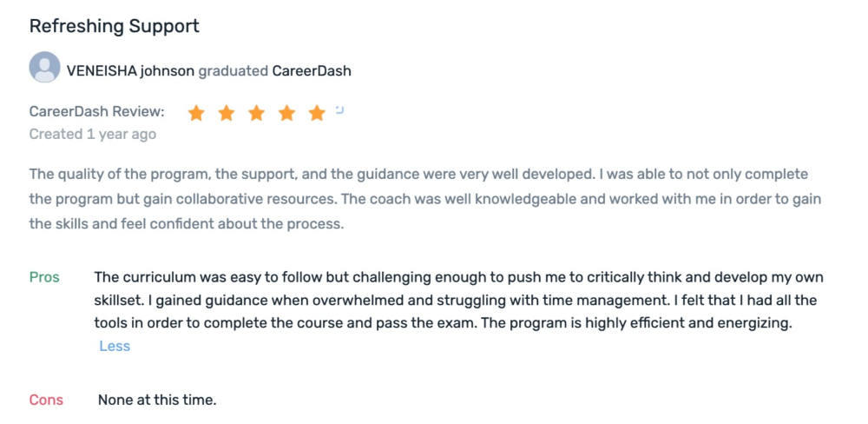Click the "None at this time." cons text

pyautogui.click(x=157, y=400)
